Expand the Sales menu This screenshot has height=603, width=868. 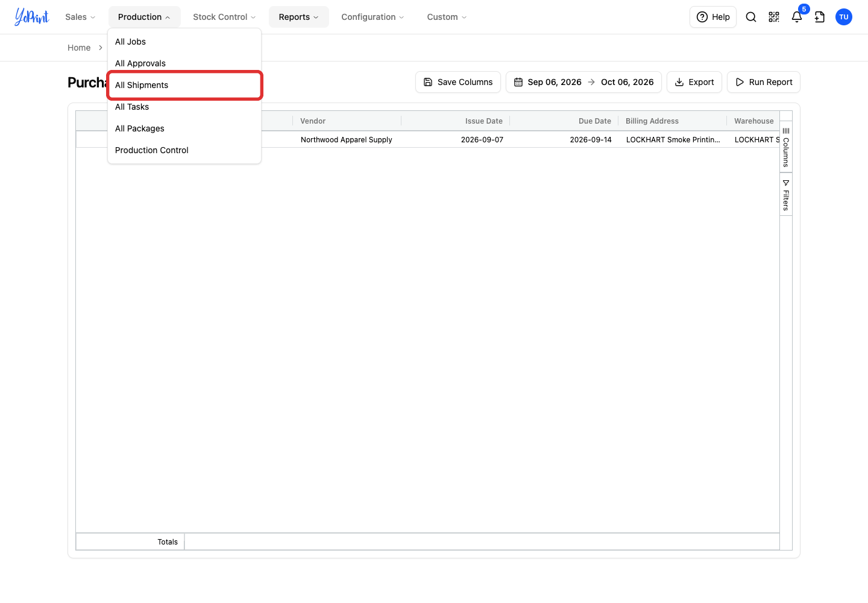(x=80, y=17)
